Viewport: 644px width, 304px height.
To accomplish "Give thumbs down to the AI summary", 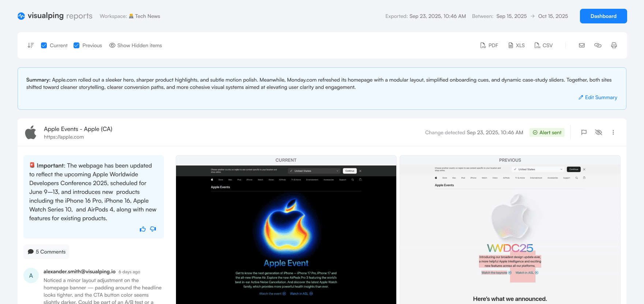I will 153,229.
